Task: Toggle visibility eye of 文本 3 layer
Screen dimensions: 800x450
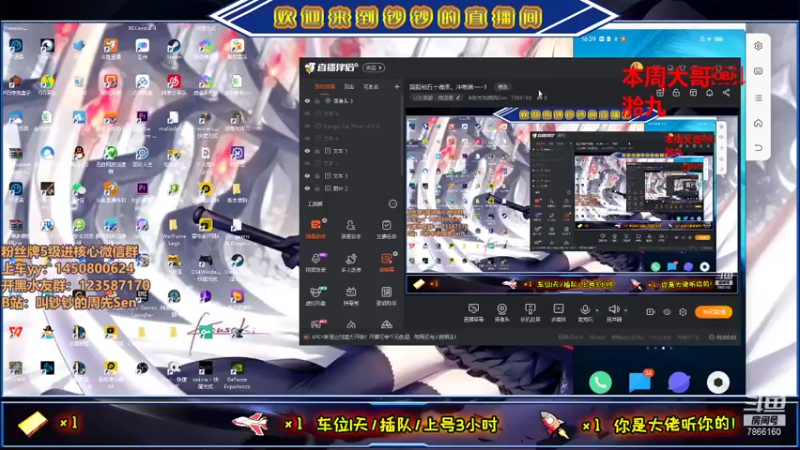Action: (307, 176)
